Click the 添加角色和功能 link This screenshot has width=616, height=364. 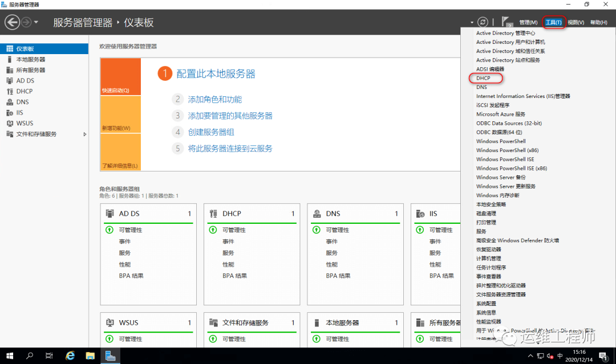coord(215,99)
